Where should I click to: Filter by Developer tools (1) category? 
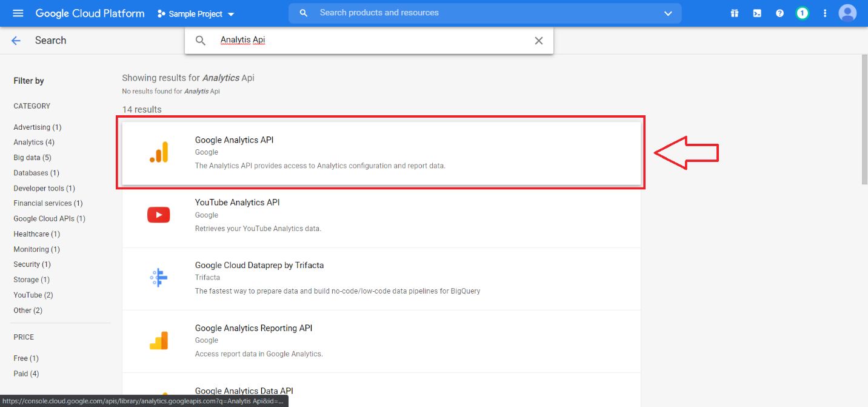click(44, 189)
